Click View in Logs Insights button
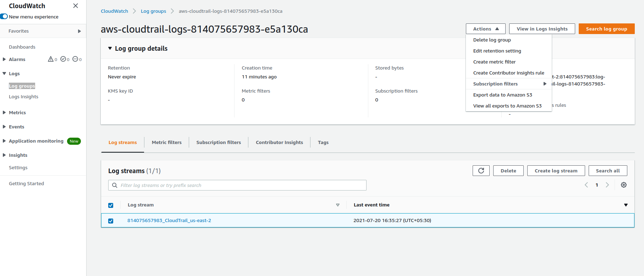Image resolution: width=644 pixels, height=276 pixels. (542, 29)
